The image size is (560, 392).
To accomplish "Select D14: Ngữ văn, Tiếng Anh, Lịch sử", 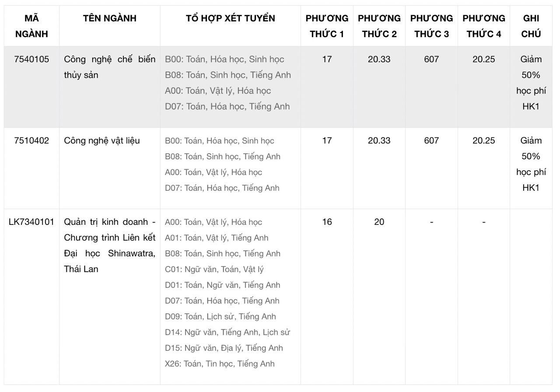I will point(227,332).
